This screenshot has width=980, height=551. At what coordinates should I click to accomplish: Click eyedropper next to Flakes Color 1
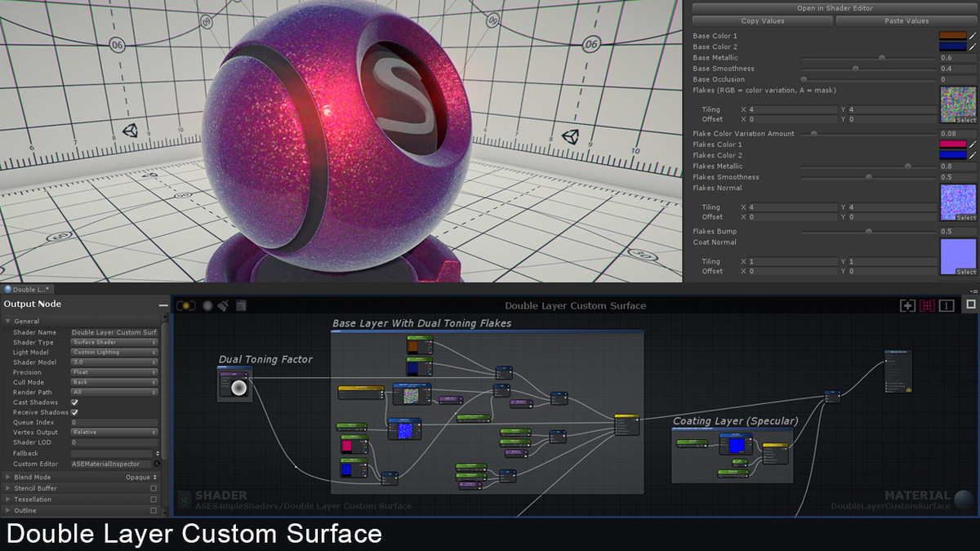[973, 144]
